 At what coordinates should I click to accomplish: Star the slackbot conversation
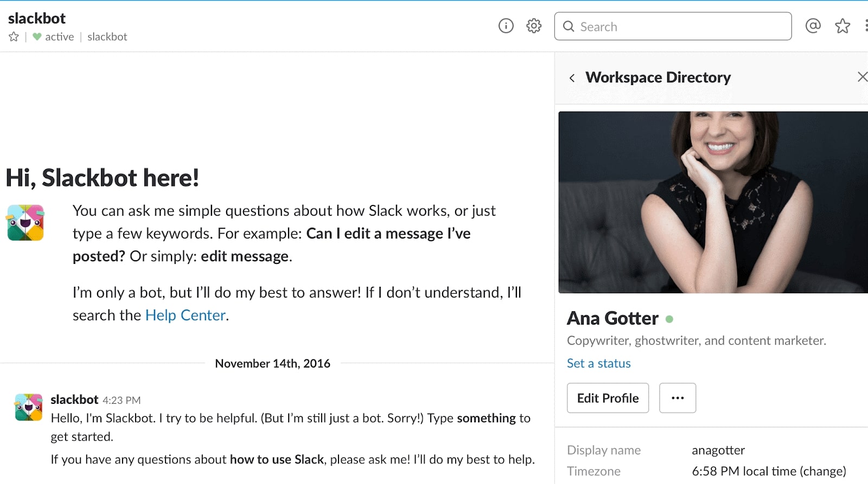click(14, 37)
